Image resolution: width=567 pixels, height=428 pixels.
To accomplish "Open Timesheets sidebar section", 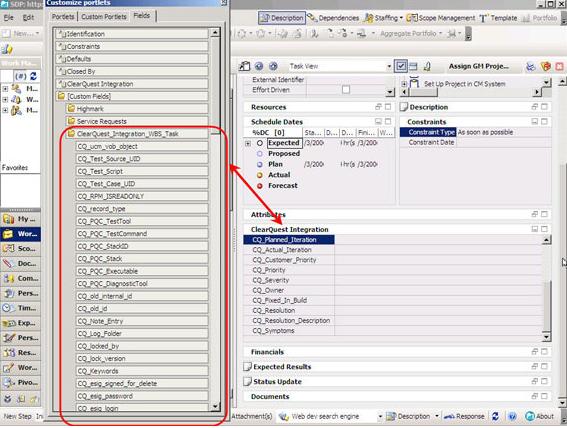I will 21,308.
